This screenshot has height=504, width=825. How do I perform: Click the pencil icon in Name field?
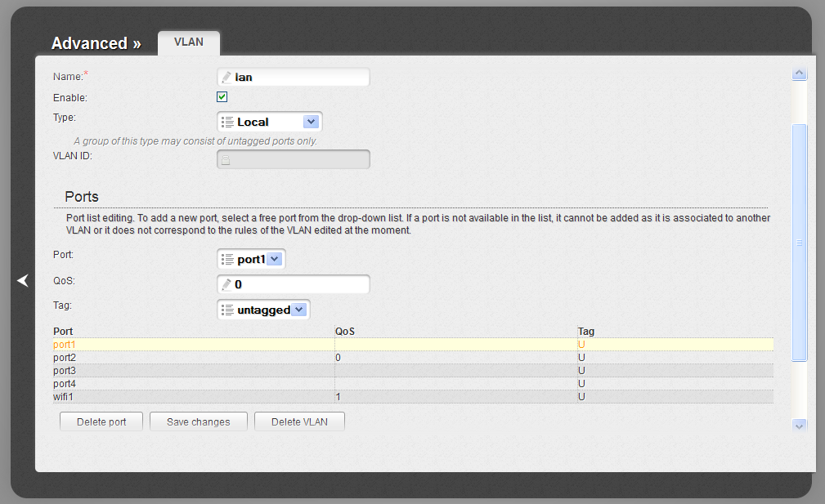[x=226, y=78]
